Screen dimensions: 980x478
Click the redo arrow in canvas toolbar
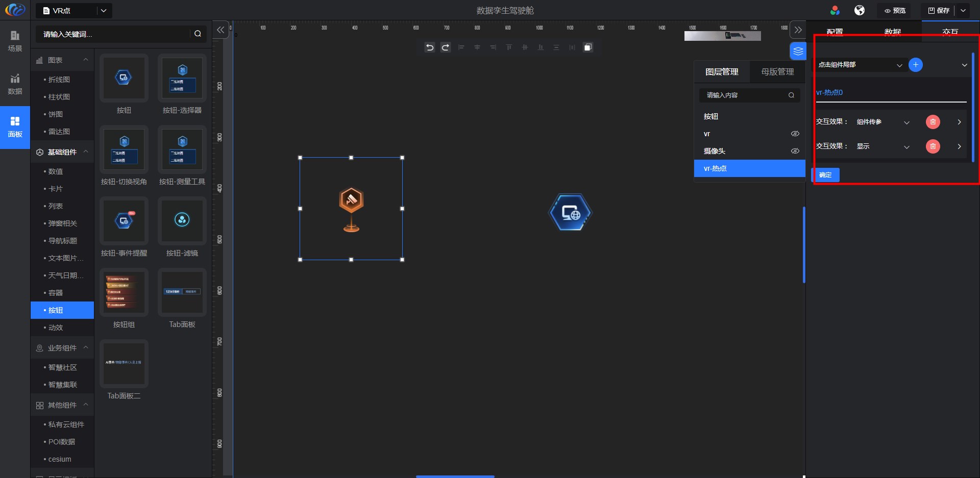pyautogui.click(x=446, y=47)
